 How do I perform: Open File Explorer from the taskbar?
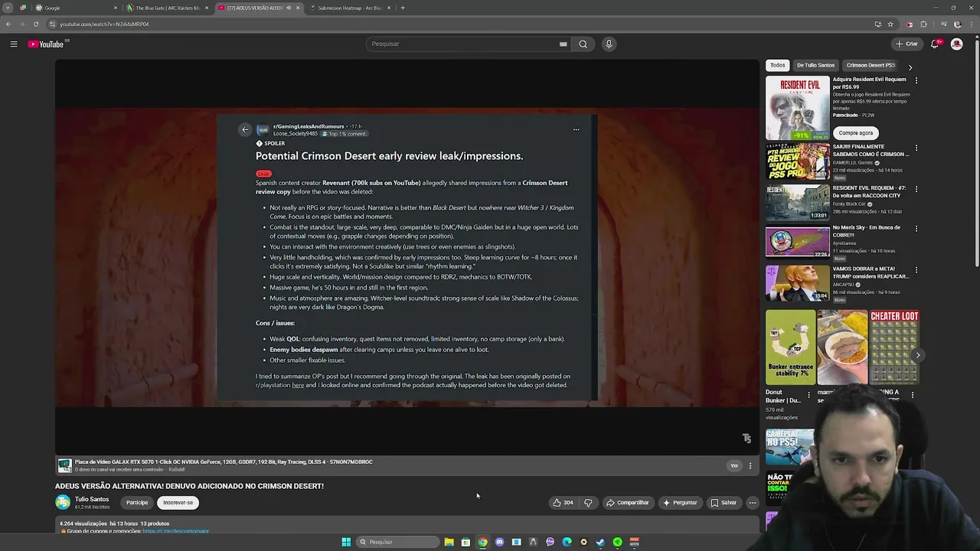pos(449,542)
